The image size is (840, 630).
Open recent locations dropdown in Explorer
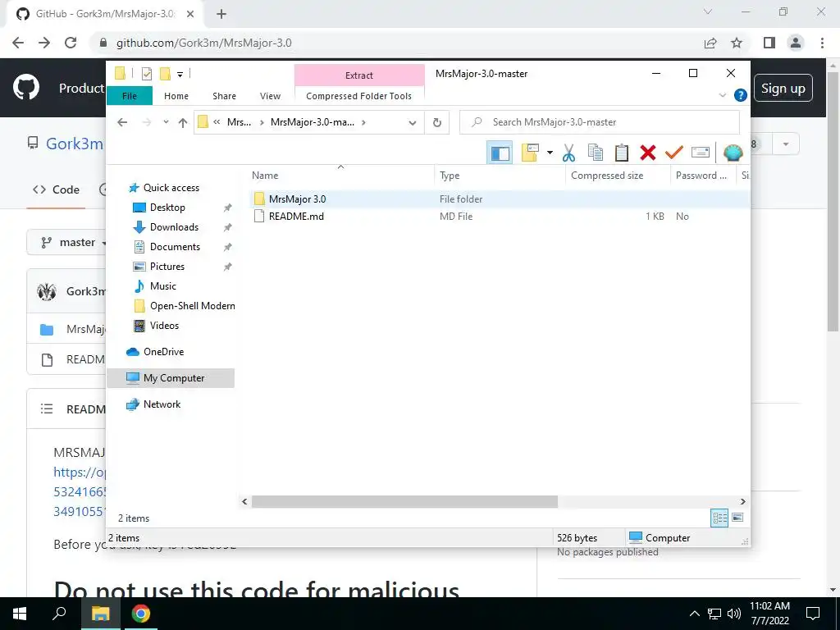pyautogui.click(x=166, y=123)
